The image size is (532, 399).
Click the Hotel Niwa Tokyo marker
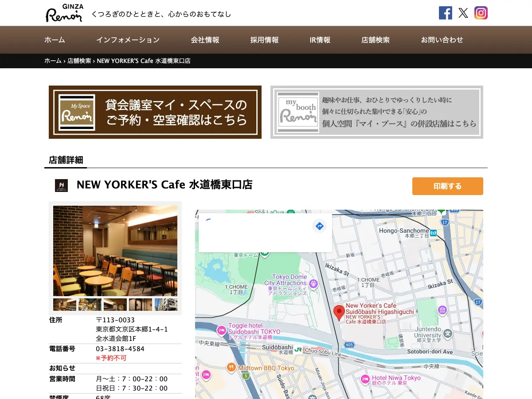click(x=365, y=379)
